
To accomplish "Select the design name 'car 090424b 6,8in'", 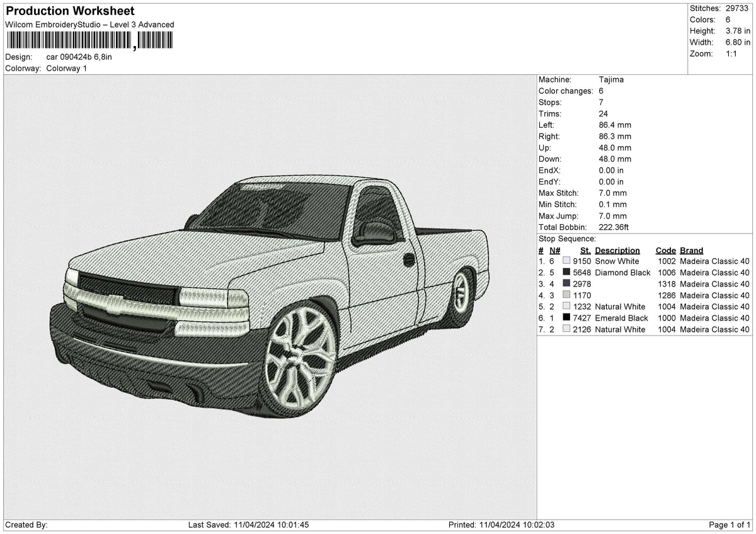I will click(79, 57).
